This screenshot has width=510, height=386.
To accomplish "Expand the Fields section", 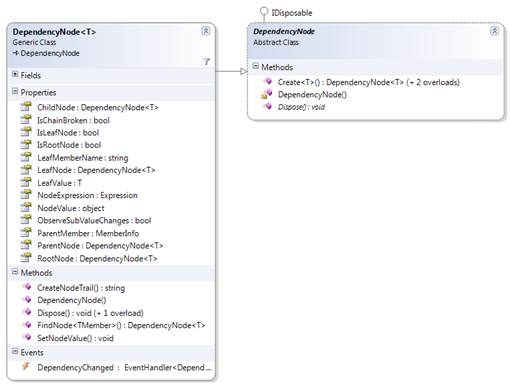I will [15, 74].
